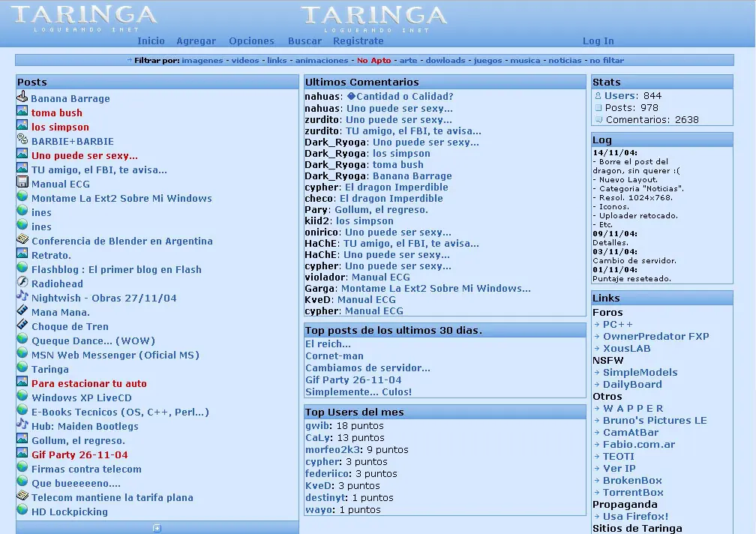This screenshot has width=756, height=534.
Task: Select the paintbrush icon beside Banana Barrage
Action: [x=20, y=98]
